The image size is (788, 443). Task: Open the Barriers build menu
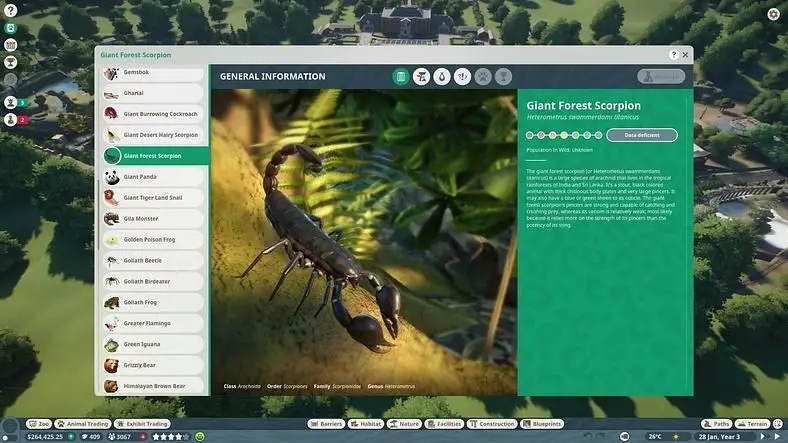[x=326, y=424]
